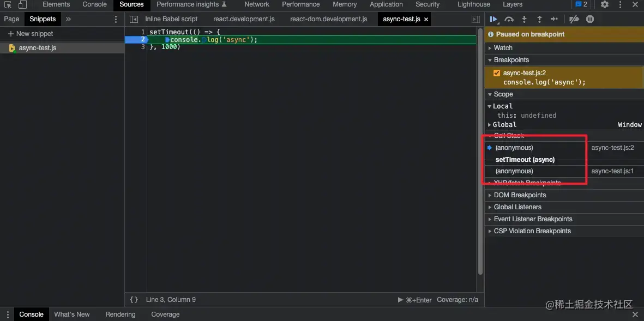Close the bottom drawer
This screenshot has width=644, height=321.
(x=635, y=314)
